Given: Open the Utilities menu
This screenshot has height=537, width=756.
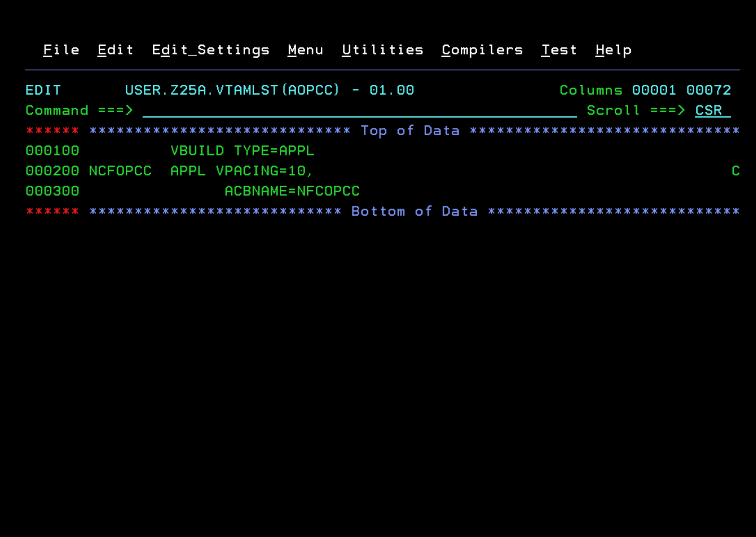Looking at the screenshot, I should coord(383,50).
